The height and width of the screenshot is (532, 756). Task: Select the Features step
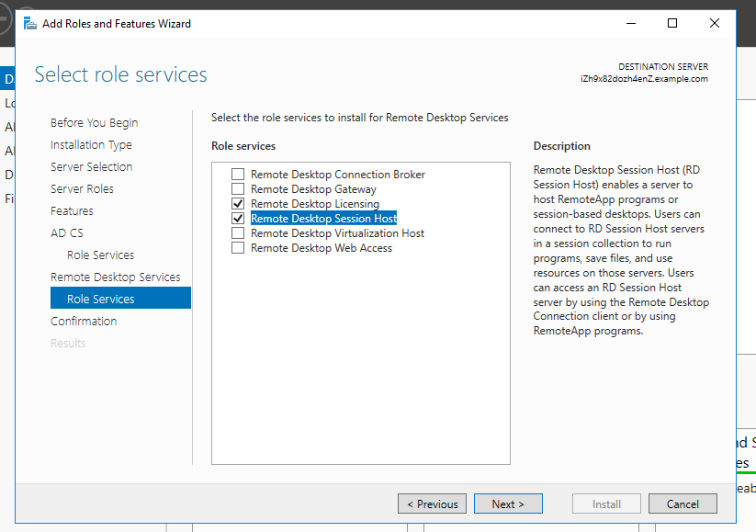tap(72, 210)
